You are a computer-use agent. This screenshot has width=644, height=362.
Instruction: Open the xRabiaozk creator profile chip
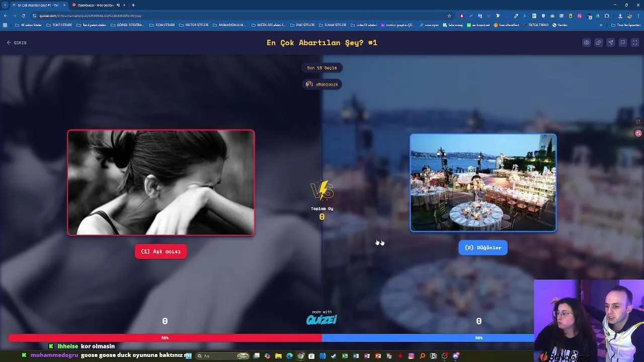point(322,84)
